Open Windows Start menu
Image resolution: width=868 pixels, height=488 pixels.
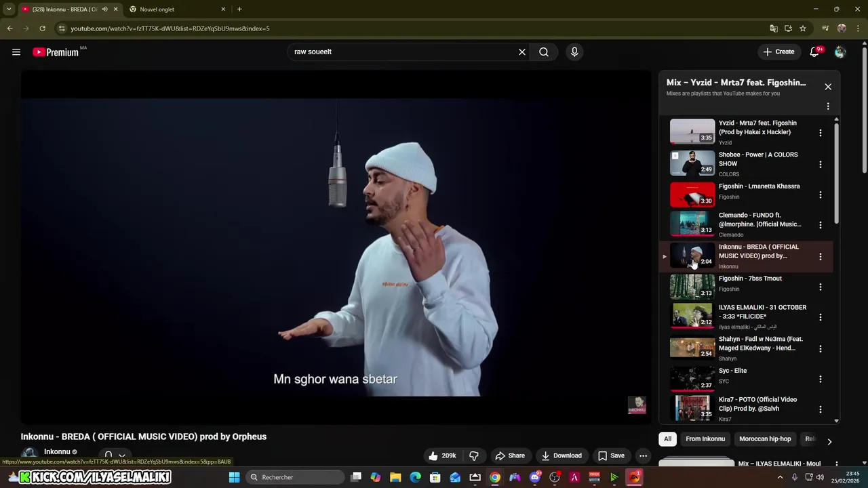(x=234, y=477)
